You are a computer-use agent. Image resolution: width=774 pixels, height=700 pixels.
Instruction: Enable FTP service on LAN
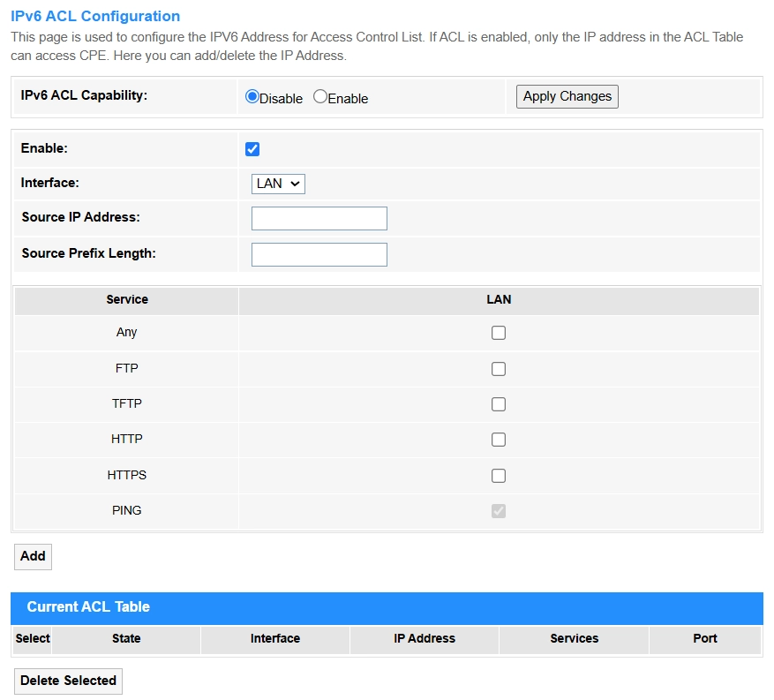(499, 369)
